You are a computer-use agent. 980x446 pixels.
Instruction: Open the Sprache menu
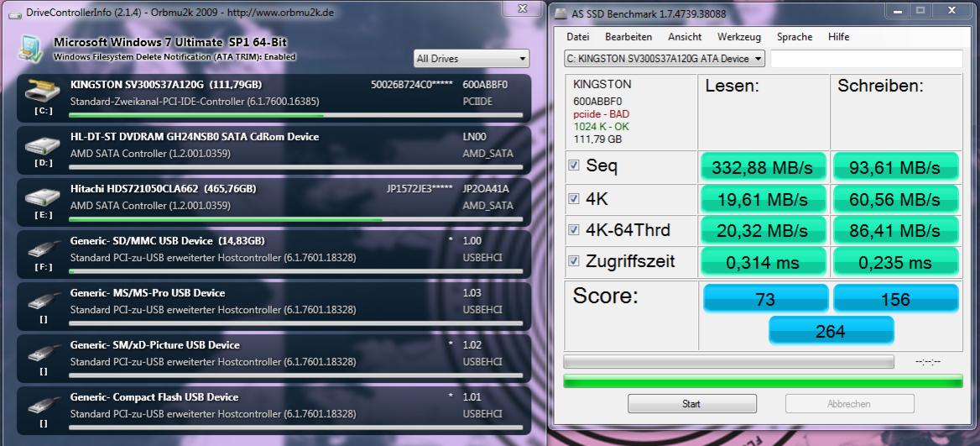coord(795,37)
